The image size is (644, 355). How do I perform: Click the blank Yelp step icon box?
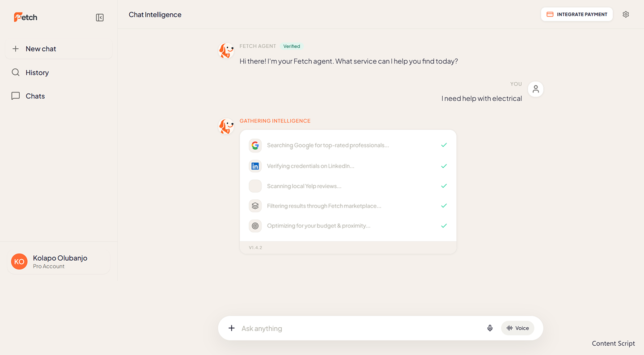[255, 186]
